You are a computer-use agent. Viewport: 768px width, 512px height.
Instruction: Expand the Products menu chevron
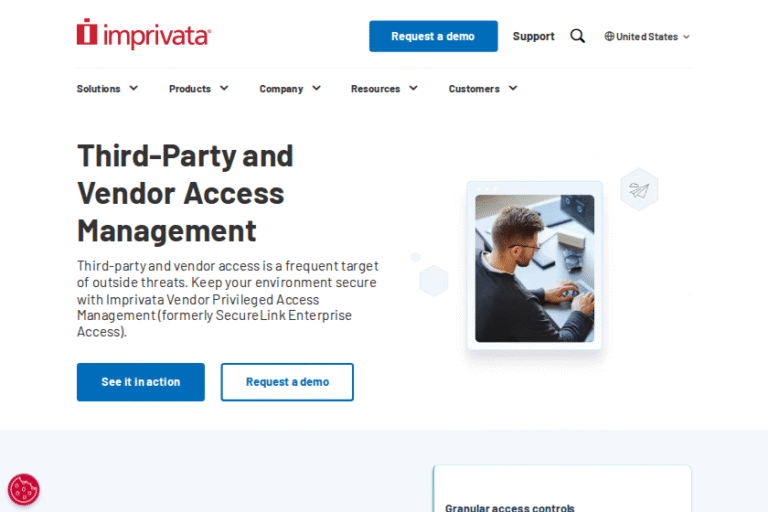pyautogui.click(x=224, y=88)
